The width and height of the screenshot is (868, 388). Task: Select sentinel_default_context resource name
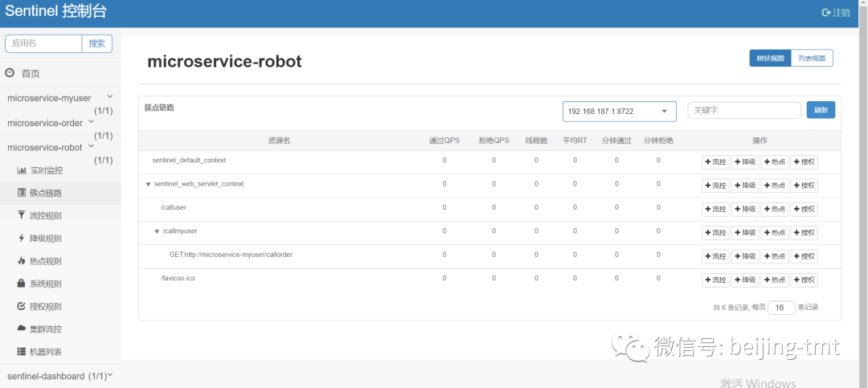point(189,160)
